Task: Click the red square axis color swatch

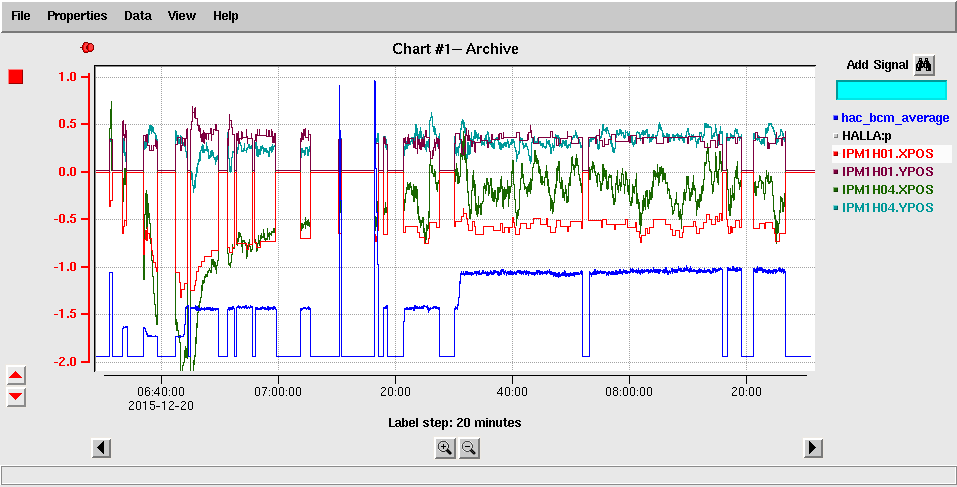Action: (x=16, y=77)
